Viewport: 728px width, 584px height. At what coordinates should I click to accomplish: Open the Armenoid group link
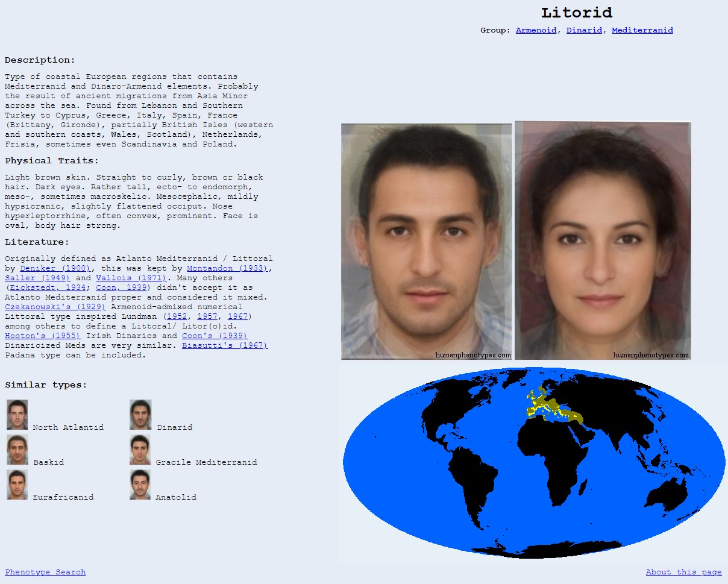536,30
